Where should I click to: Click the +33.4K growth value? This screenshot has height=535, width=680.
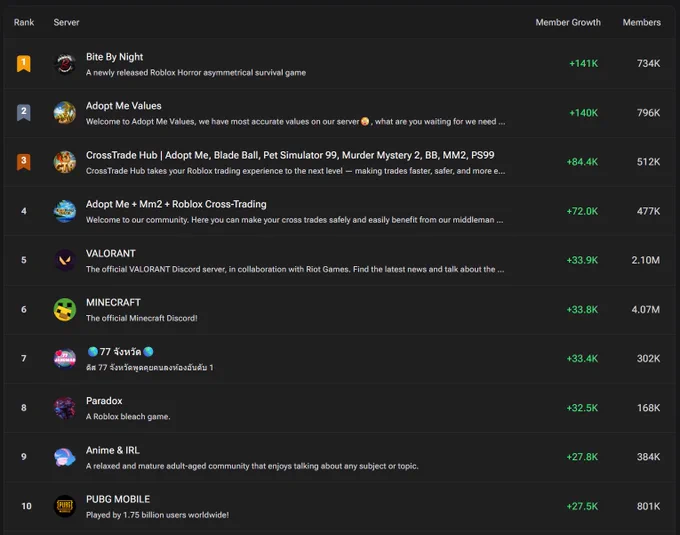point(582,359)
